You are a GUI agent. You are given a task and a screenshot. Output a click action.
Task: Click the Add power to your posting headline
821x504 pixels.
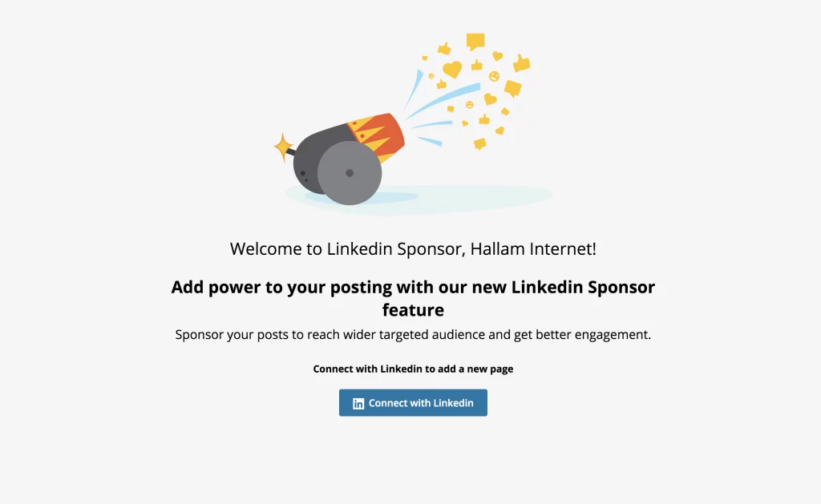413,298
